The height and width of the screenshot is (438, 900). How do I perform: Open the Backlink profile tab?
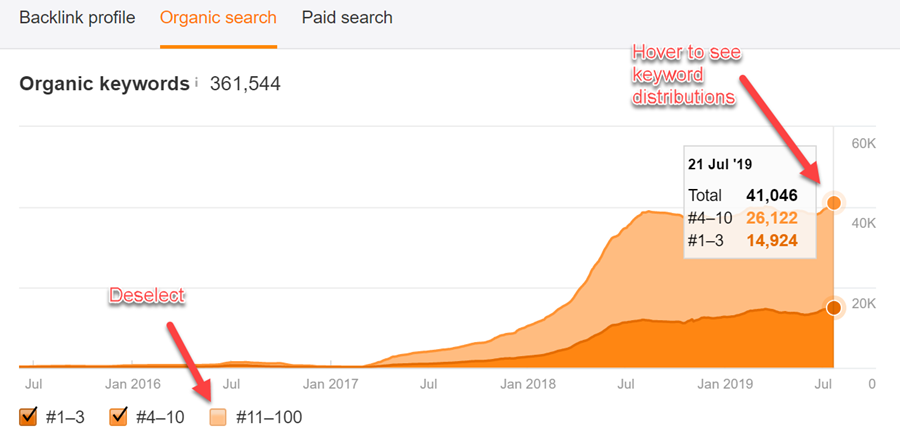pyautogui.click(x=77, y=18)
